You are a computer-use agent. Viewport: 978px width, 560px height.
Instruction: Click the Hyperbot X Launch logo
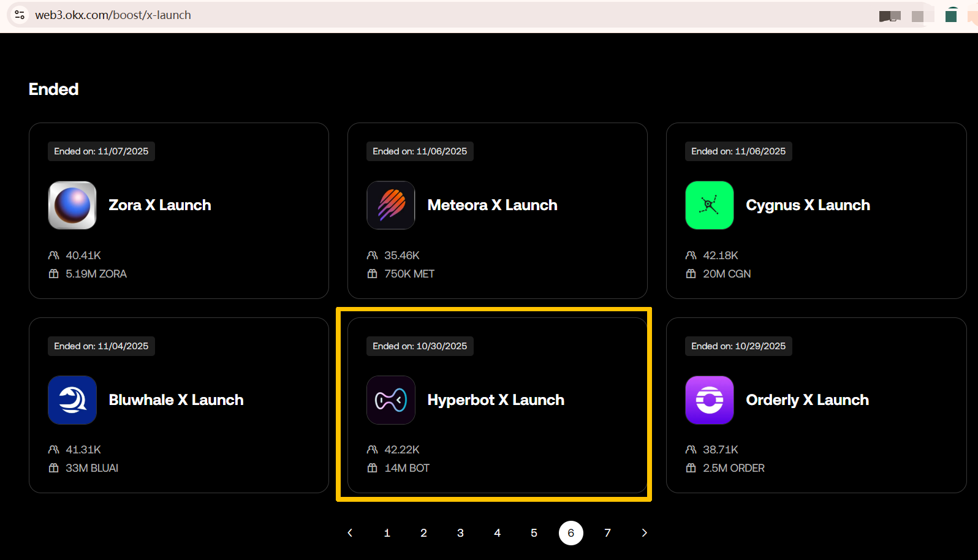pos(391,400)
